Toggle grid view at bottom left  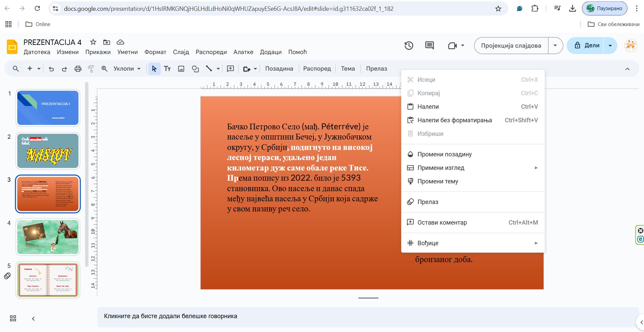(x=13, y=318)
